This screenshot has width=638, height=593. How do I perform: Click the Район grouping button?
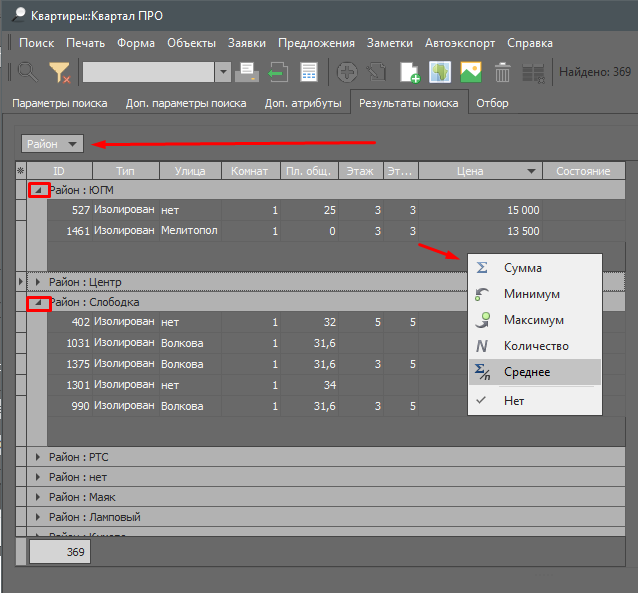pyautogui.click(x=53, y=144)
